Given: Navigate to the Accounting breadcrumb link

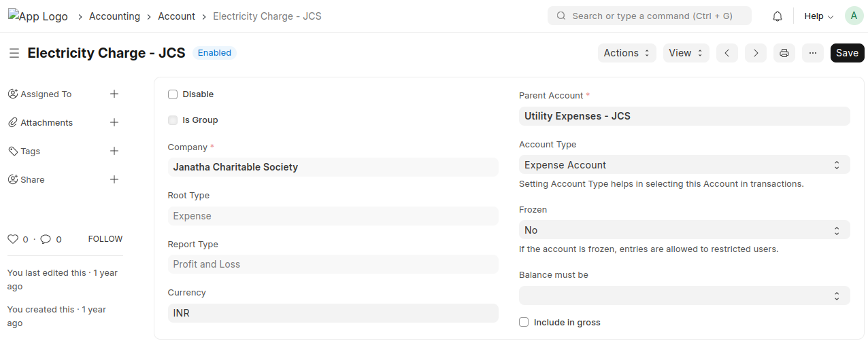Looking at the screenshot, I should (114, 16).
